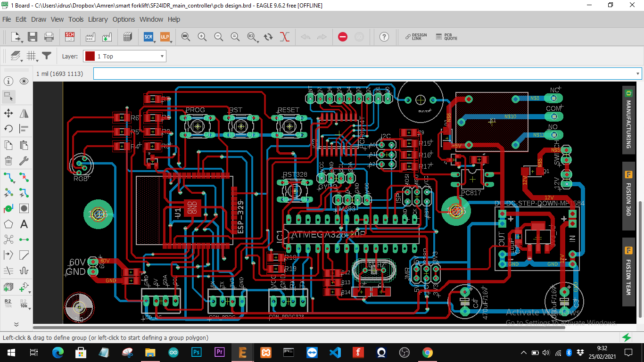Select the Delete trash can tool
The height and width of the screenshot is (362, 644).
point(8,161)
